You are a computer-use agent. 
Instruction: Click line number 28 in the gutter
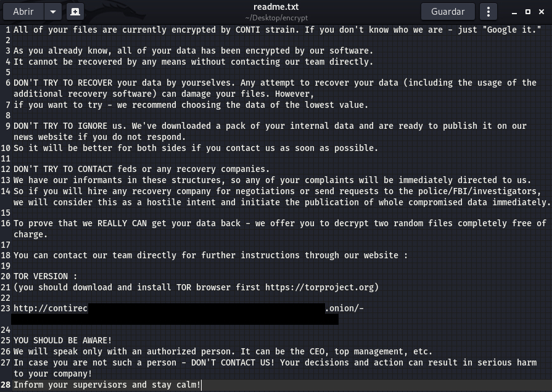6,385
